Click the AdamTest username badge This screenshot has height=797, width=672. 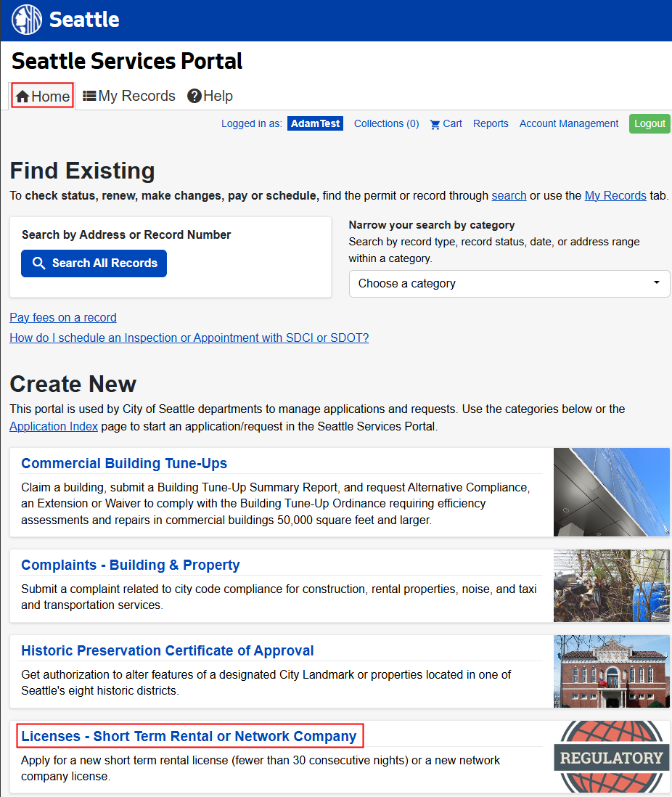315,123
